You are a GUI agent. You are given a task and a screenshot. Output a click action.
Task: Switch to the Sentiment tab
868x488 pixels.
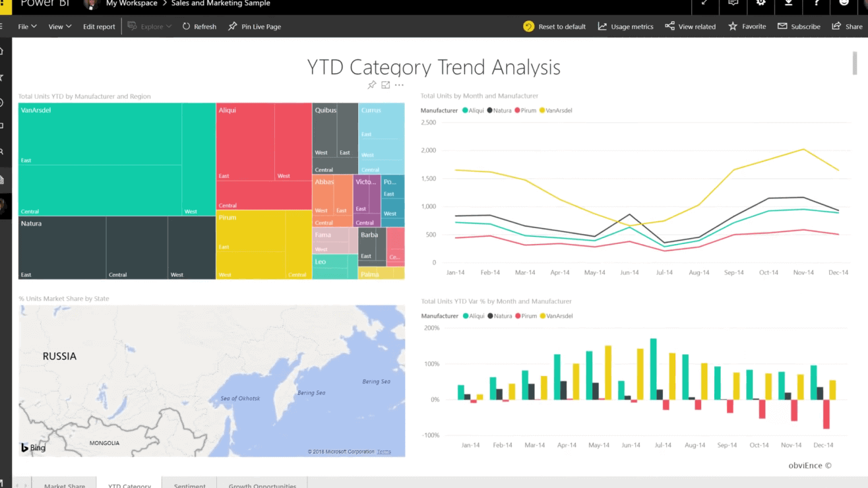tap(189, 485)
